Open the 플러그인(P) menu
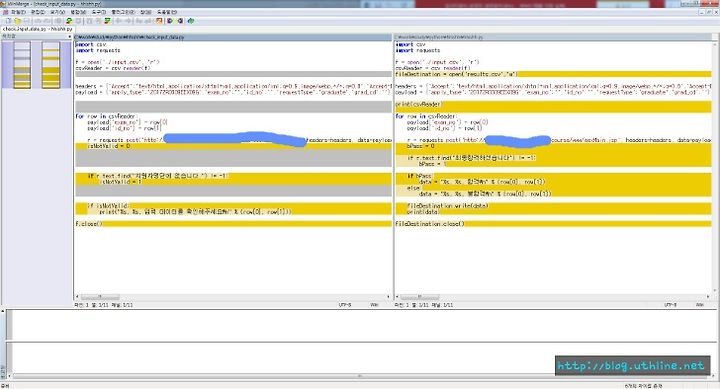This screenshot has width=720, height=389. [x=123, y=12]
